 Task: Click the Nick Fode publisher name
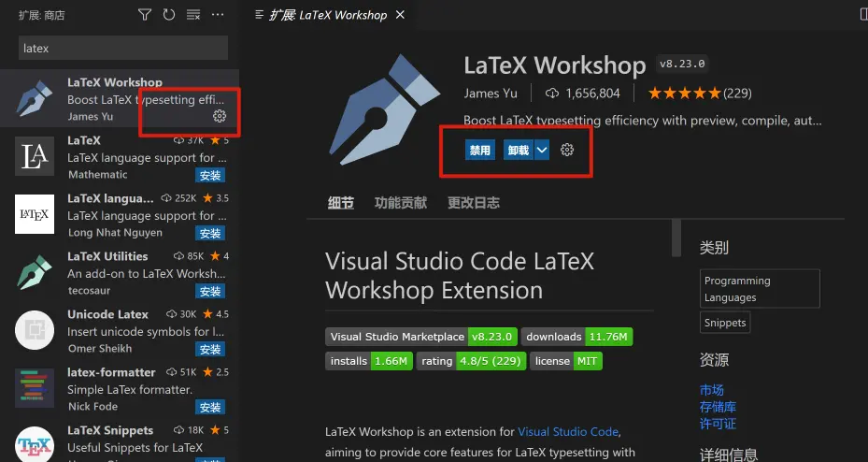point(92,406)
